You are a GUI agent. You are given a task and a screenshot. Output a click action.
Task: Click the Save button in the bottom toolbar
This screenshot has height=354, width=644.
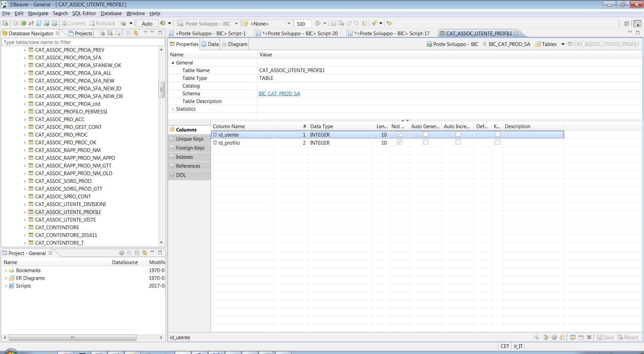point(605,337)
